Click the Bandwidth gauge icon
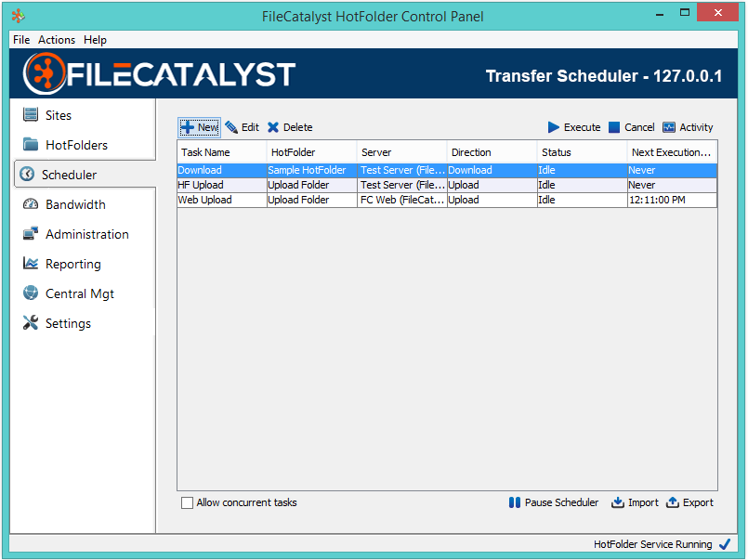Viewport: 748px width, 560px height. pos(29,204)
